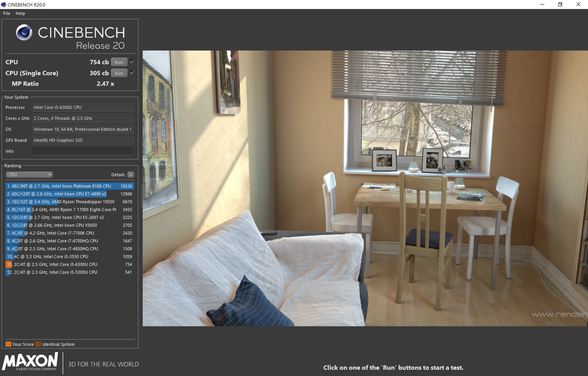Click the brown Identical System legend swatch
The height and width of the screenshot is (376, 588).
pyautogui.click(x=38, y=344)
